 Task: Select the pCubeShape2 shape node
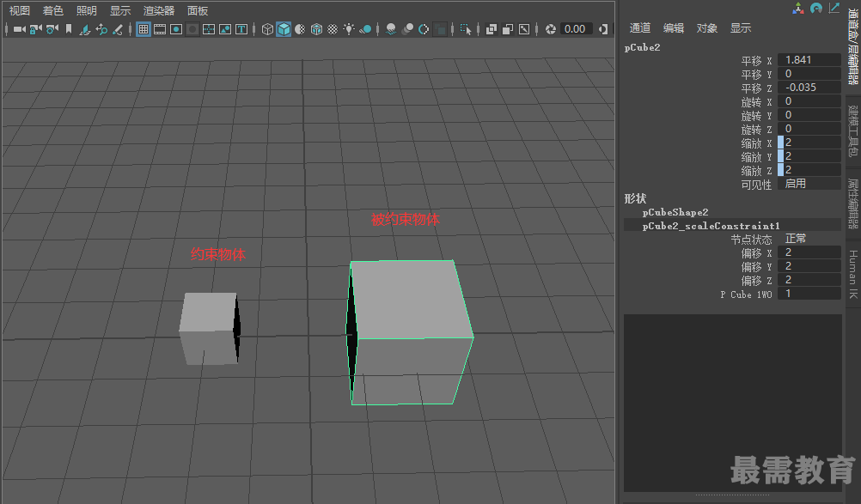(x=675, y=212)
